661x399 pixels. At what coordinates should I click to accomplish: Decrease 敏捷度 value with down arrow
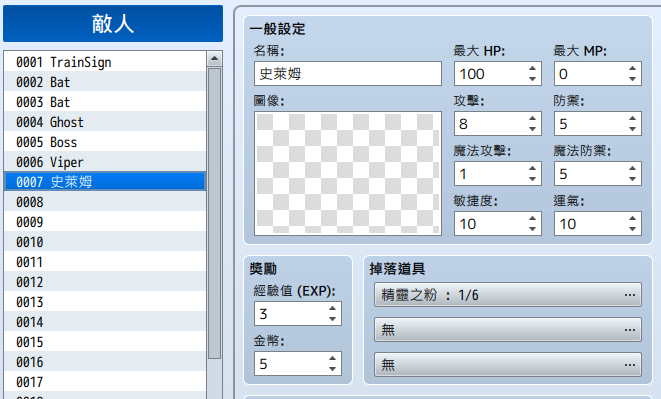(532, 229)
